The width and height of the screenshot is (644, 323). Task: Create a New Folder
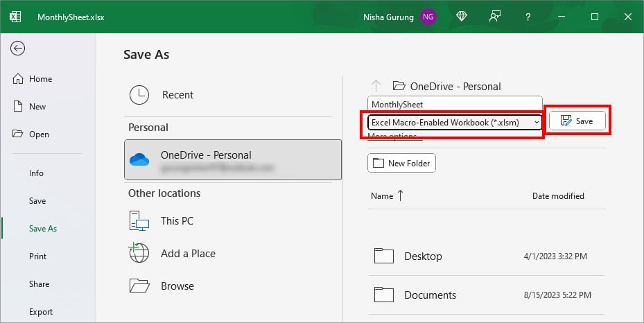point(401,164)
